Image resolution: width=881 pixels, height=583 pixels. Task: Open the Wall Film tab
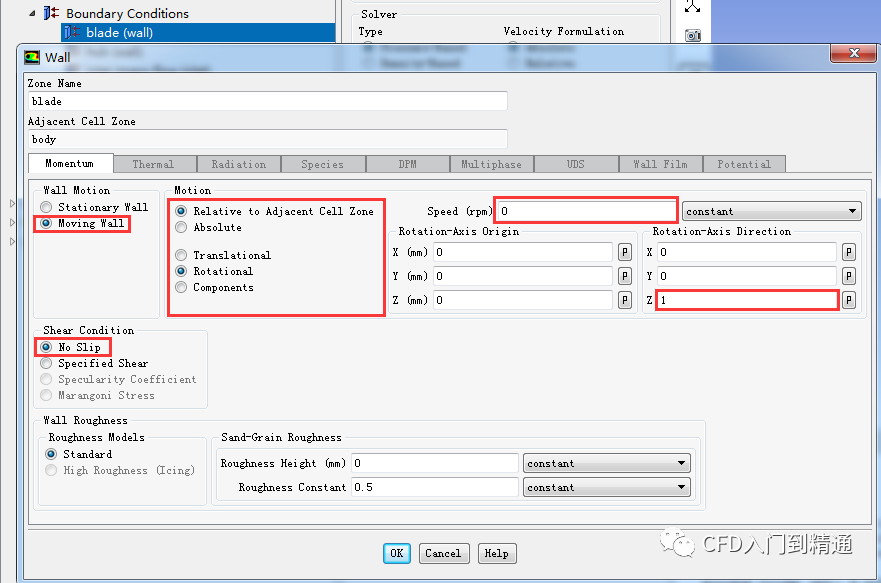[x=660, y=164]
